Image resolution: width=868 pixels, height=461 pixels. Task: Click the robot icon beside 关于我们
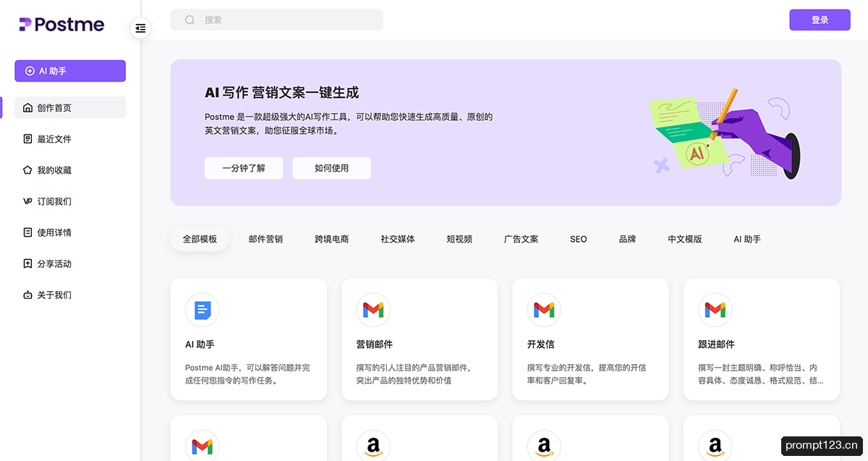click(28, 295)
